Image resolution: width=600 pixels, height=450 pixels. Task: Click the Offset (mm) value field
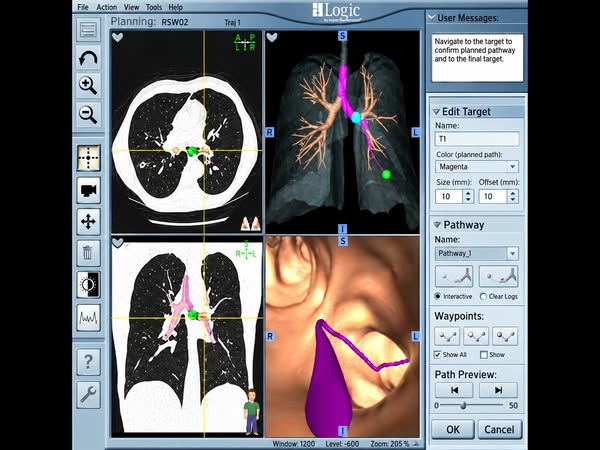pyautogui.click(x=494, y=197)
